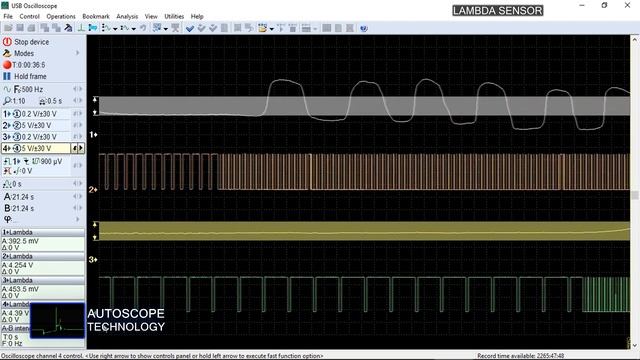
Task: Open dropdown arrow next to grid icon
Action: point(165,29)
